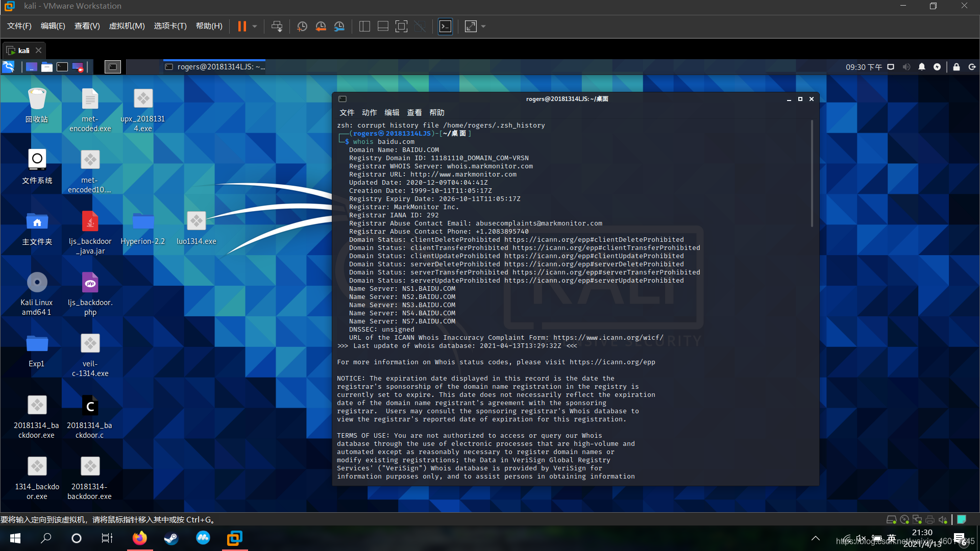980x551 pixels.
Task: Click the terminal window vertical scrollbar
Action: (812, 173)
